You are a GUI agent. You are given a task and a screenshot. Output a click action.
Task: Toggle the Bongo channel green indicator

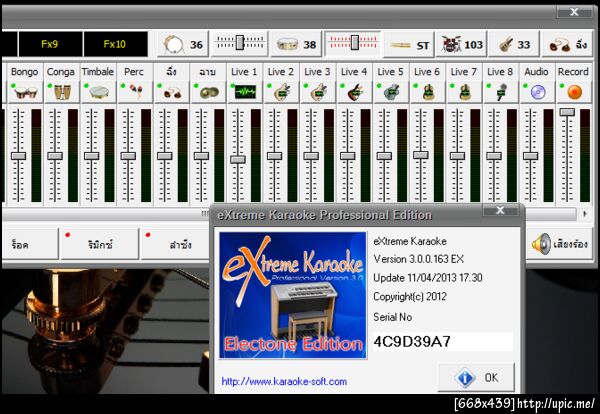13,86
